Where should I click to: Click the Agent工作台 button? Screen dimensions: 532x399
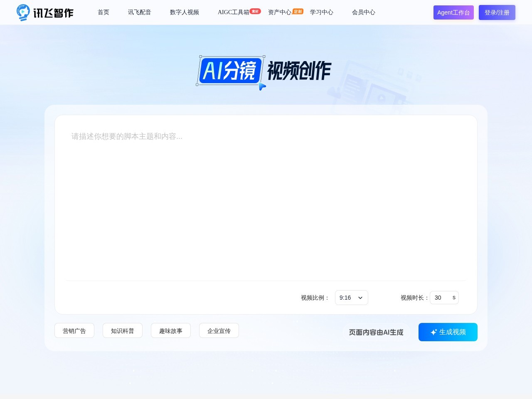pyautogui.click(x=453, y=12)
